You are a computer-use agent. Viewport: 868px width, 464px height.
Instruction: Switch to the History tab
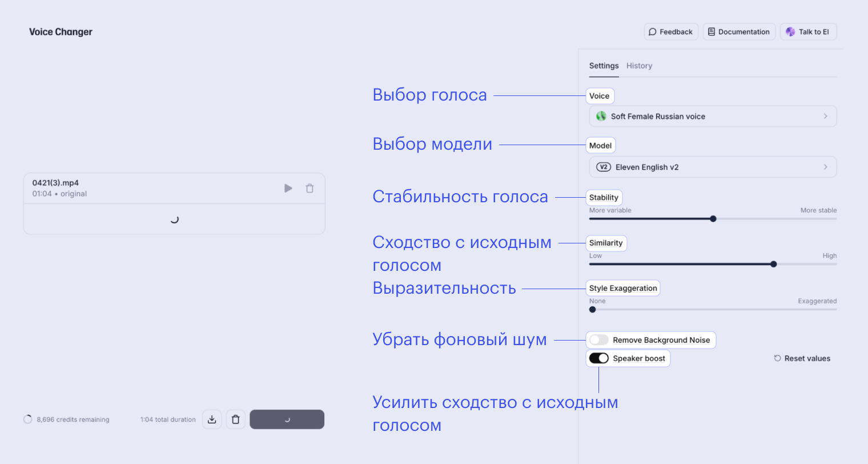tap(639, 66)
